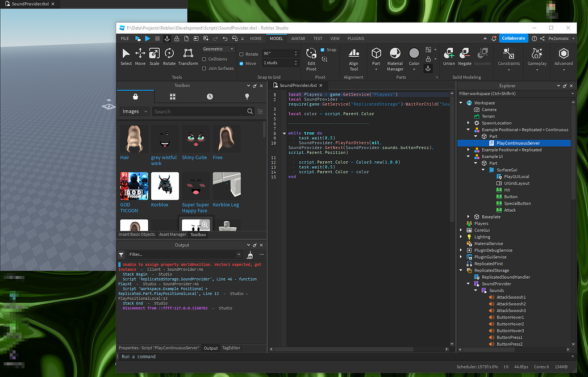This screenshot has height=377, width=588.
Task: Click the undo arrow in quick access toolbar
Action: [x=225, y=39]
